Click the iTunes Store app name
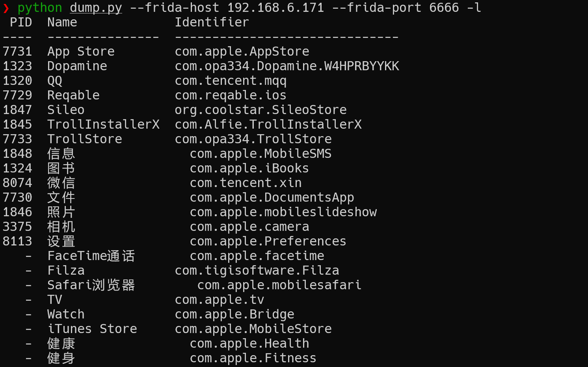588x367 pixels. tap(92, 329)
